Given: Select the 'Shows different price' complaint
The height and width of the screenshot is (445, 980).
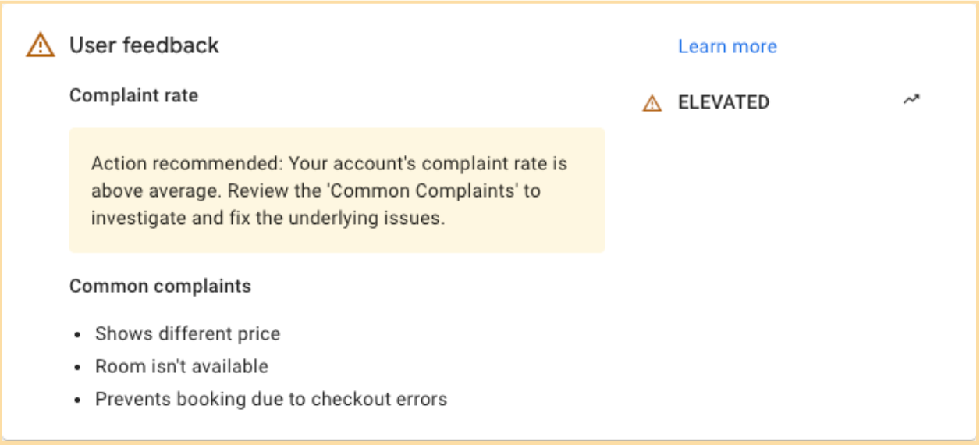Looking at the screenshot, I should (187, 334).
